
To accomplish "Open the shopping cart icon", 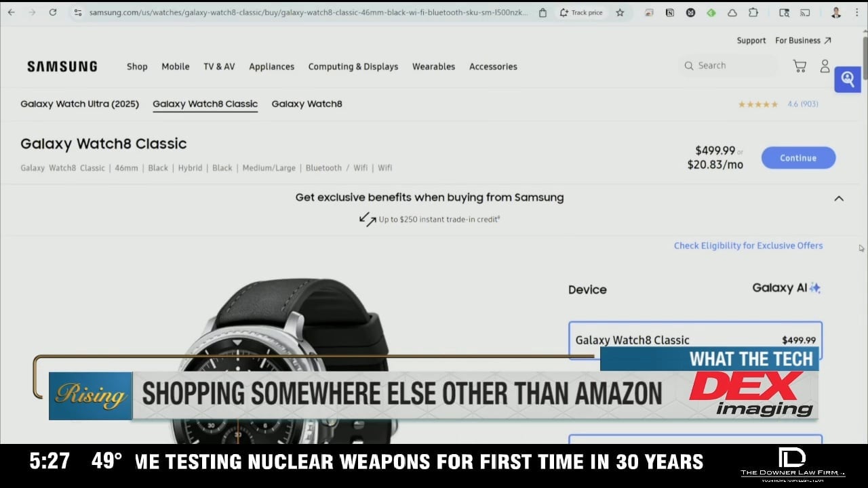I will coord(800,66).
